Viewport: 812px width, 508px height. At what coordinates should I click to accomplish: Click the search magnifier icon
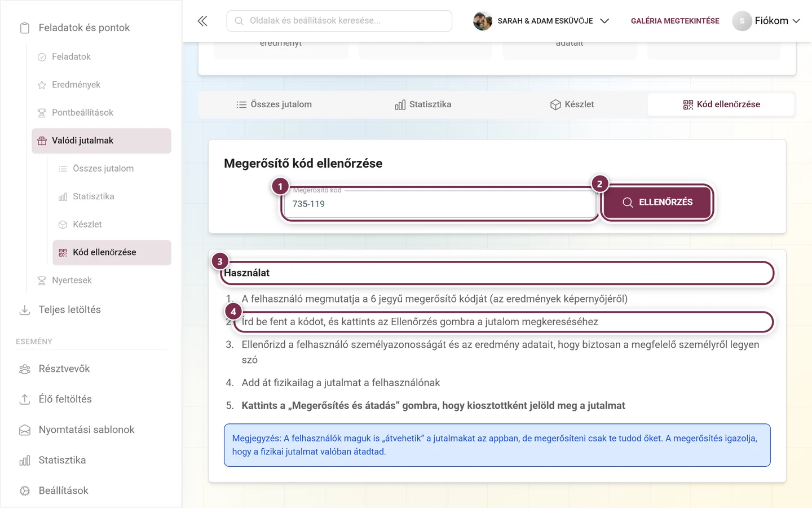[x=239, y=21]
